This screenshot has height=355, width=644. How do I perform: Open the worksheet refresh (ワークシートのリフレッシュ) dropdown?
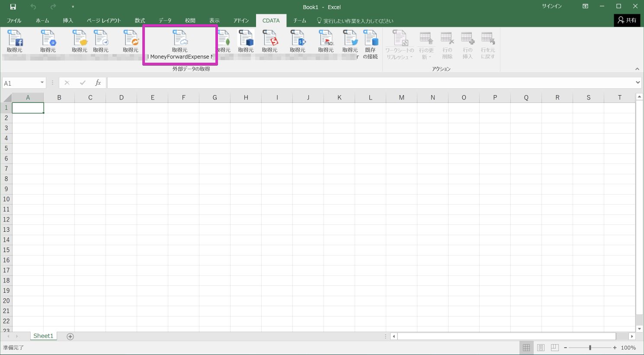(400, 45)
